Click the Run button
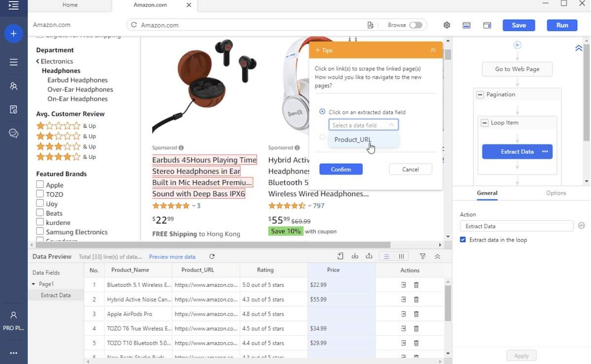591x364 pixels. [x=562, y=25]
